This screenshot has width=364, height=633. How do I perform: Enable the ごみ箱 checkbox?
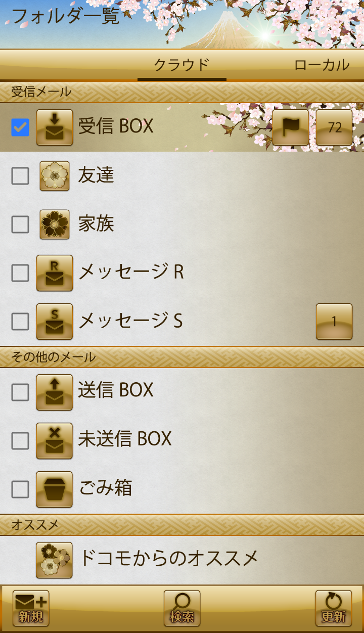coord(20,489)
